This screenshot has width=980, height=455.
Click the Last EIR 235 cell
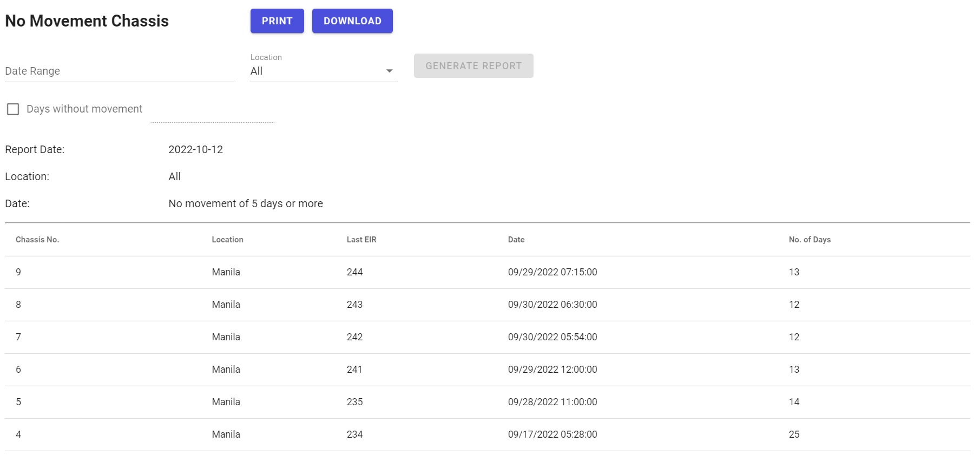click(x=354, y=402)
